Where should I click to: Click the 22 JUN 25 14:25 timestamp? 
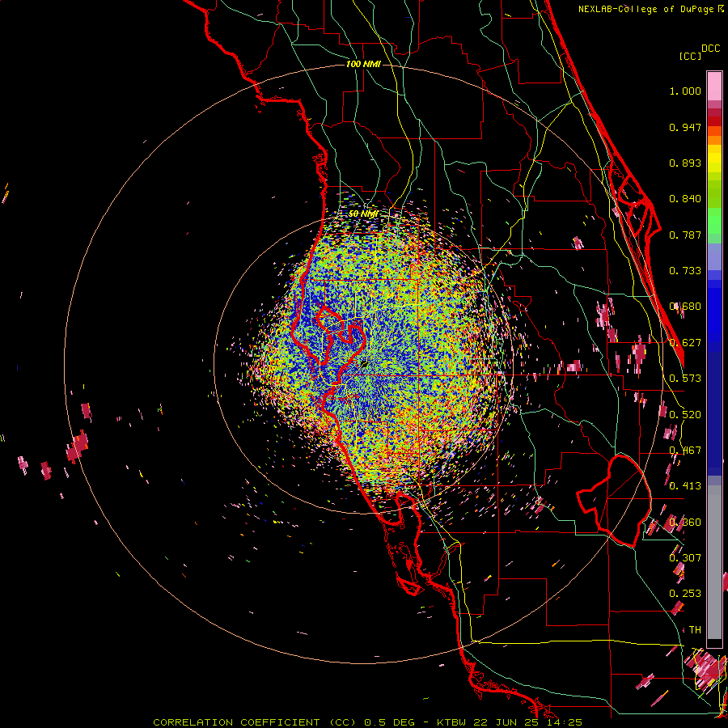528,722
